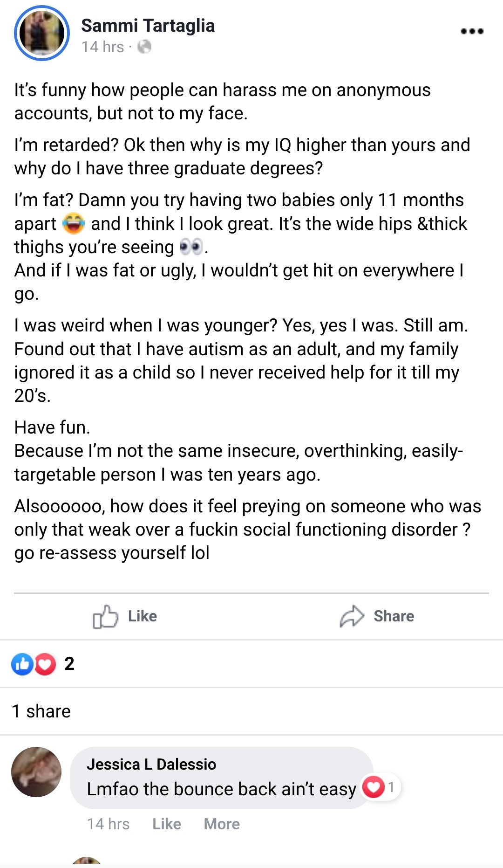Click the Share arrow icon
The width and height of the screenshot is (503, 868).
352,616
